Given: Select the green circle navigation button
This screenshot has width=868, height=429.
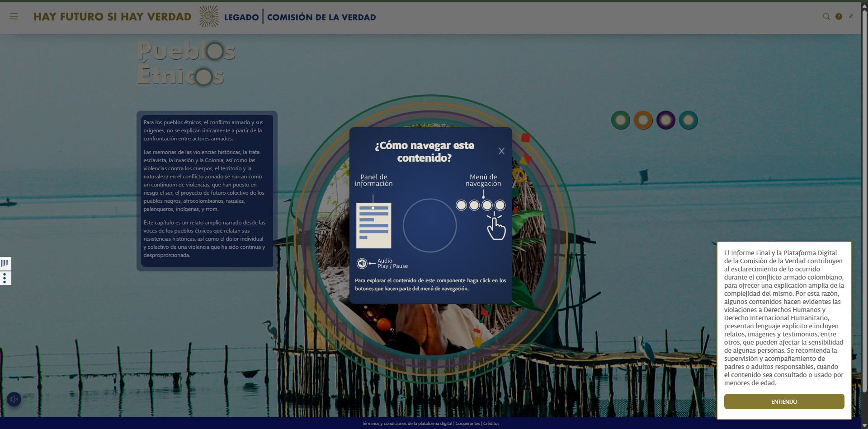Looking at the screenshot, I should (621, 120).
